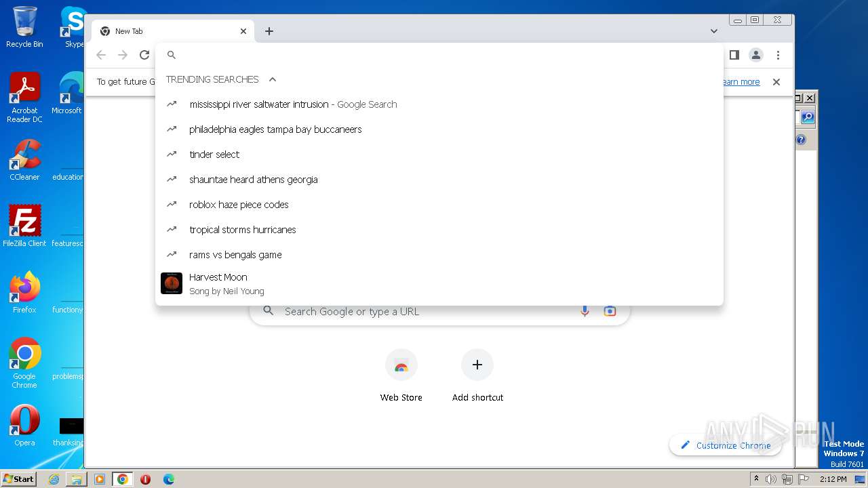Click the Harvest Moon album thumbnail
Image resolution: width=868 pixels, height=488 pixels.
click(172, 283)
